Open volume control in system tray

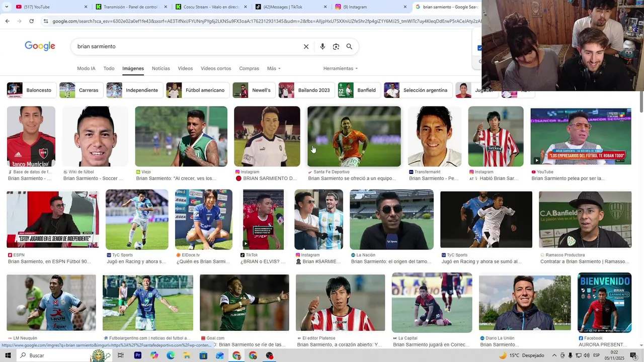(x=587, y=355)
